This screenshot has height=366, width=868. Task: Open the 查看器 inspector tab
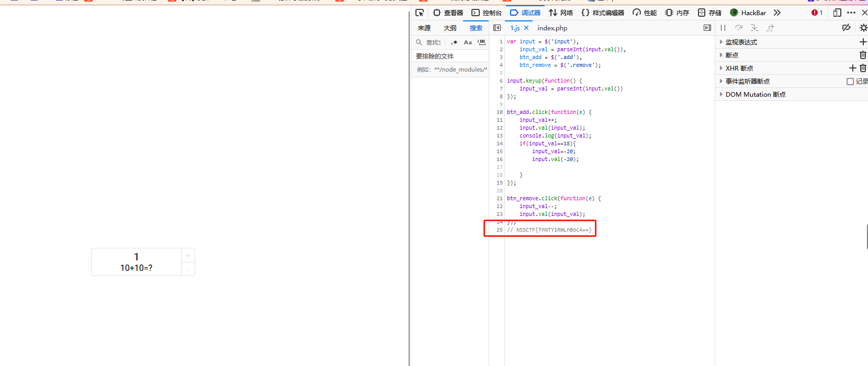pyautogui.click(x=448, y=13)
